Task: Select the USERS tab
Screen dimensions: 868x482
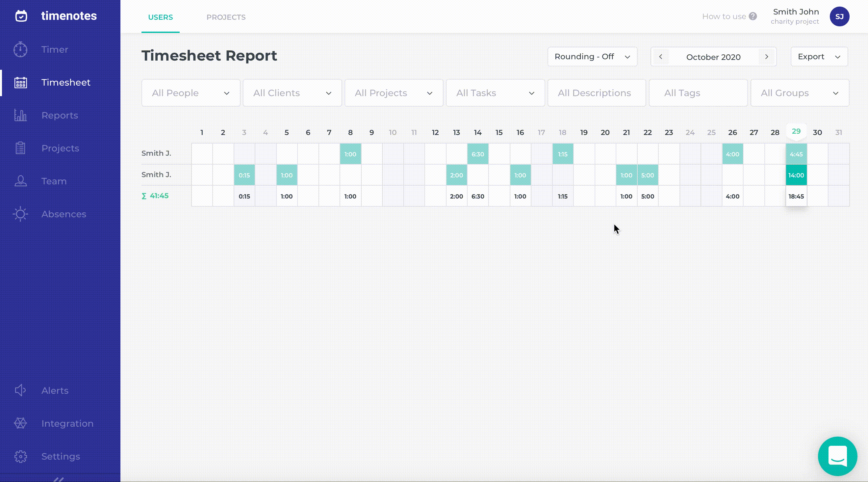Action: (160, 17)
